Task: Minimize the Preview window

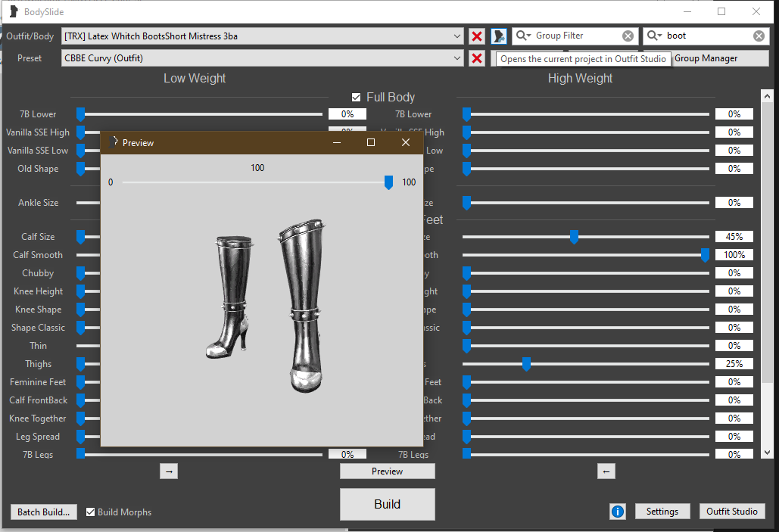Action: point(337,142)
